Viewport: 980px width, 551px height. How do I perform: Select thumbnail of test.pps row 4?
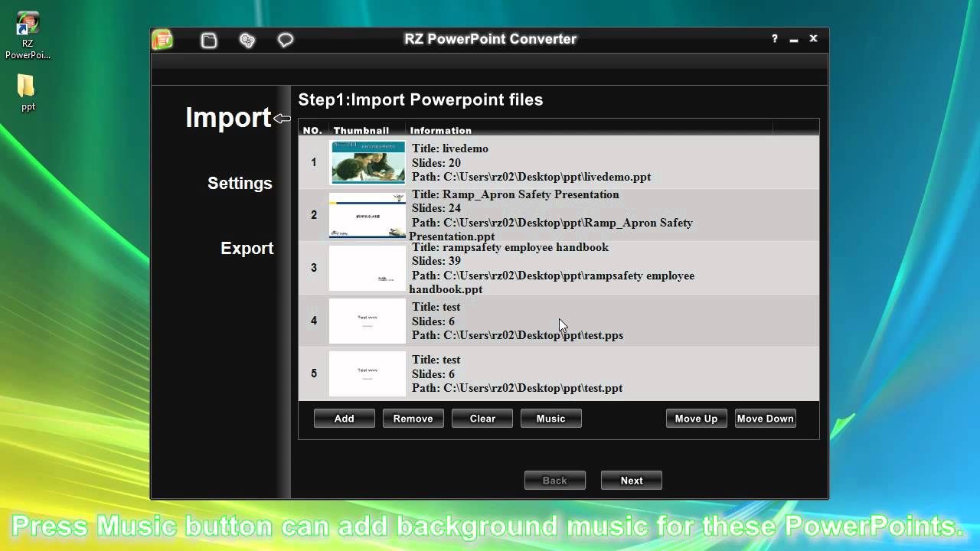(x=367, y=321)
